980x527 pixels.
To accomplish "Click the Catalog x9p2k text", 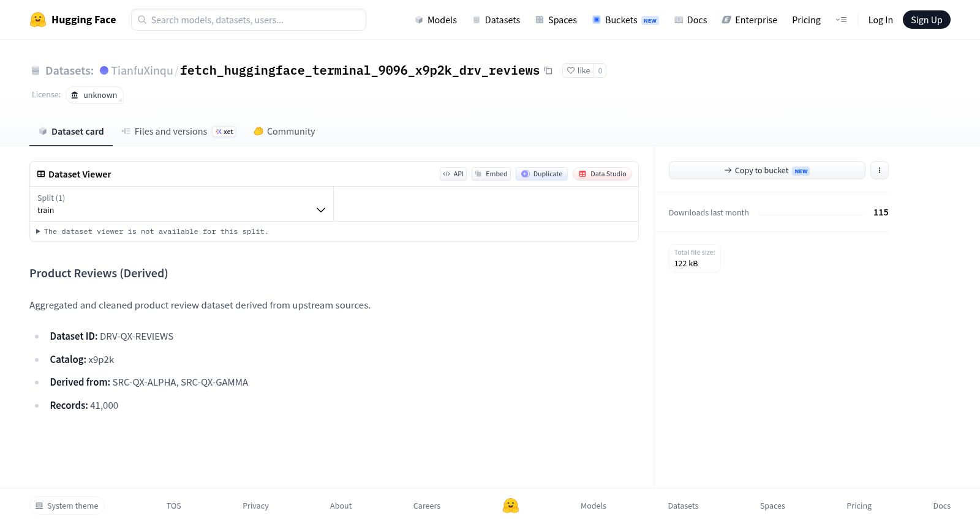I will [x=82, y=359].
